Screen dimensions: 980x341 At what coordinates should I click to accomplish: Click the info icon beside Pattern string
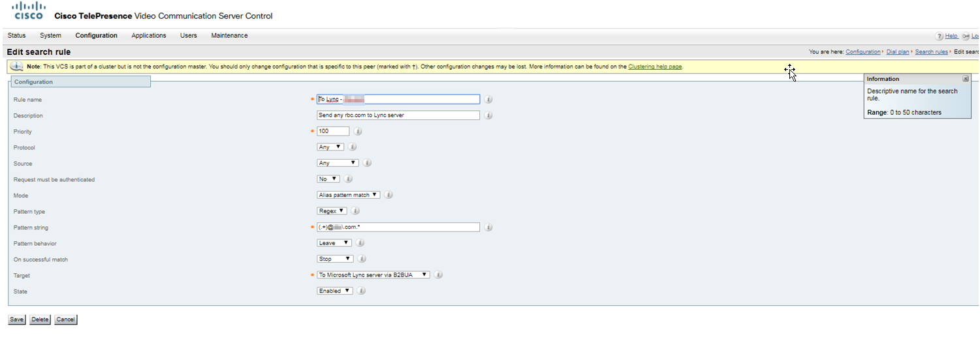pos(488,228)
